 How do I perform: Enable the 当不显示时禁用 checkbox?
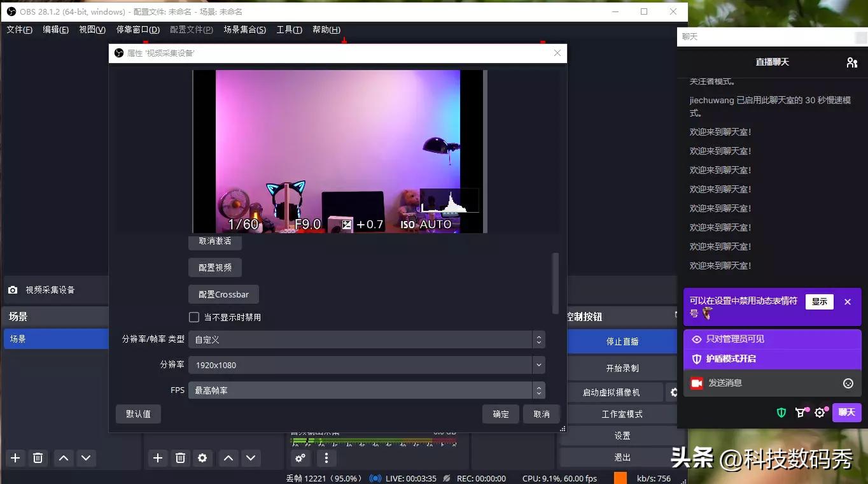[194, 317]
